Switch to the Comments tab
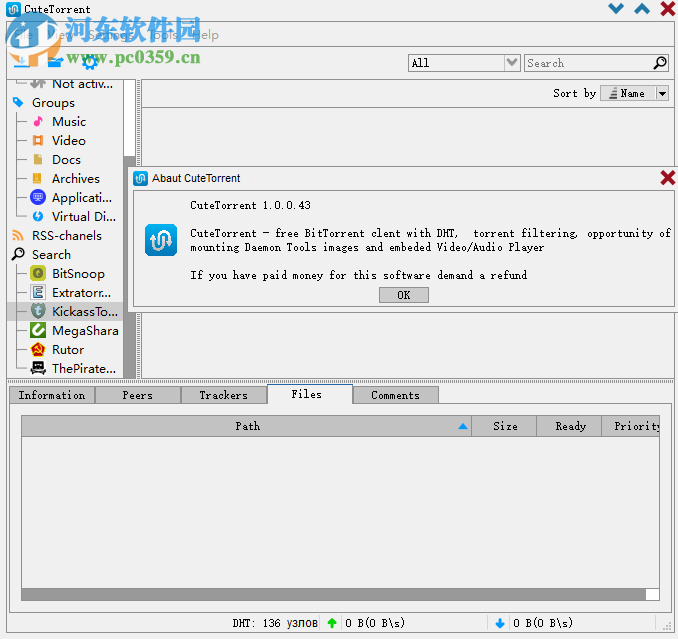The width and height of the screenshot is (678, 639). click(396, 395)
